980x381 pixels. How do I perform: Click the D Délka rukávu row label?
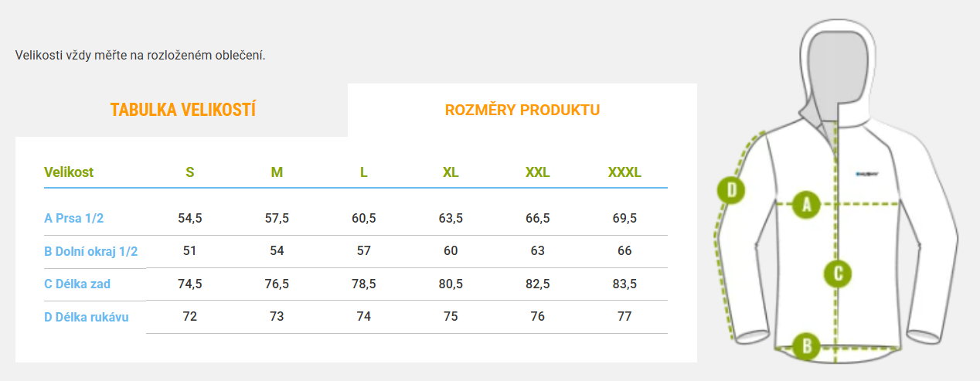click(x=87, y=317)
